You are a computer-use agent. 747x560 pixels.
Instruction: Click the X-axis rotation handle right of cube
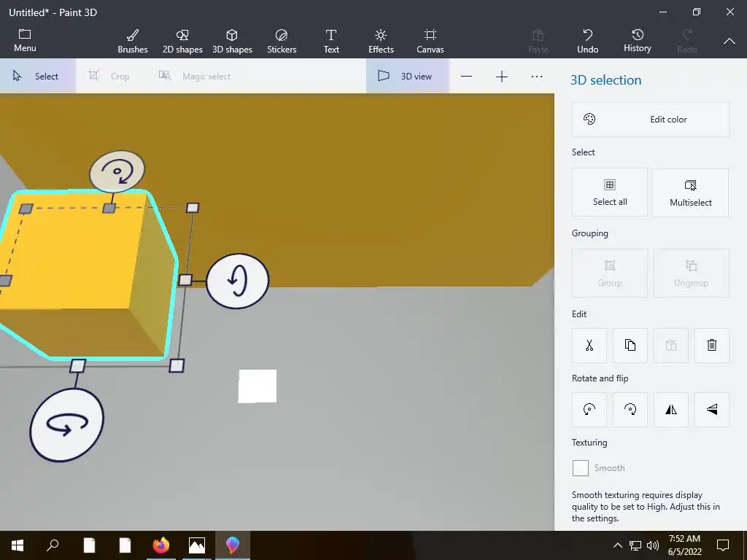tap(237, 281)
